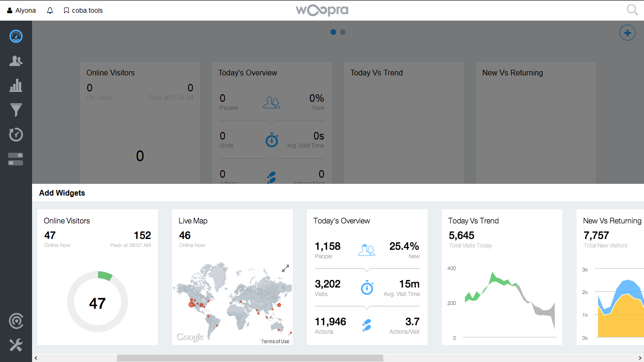644x362 pixels.
Task: Open the wrench tools settings icon
Action: pyautogui.click(x=16, y=345)
